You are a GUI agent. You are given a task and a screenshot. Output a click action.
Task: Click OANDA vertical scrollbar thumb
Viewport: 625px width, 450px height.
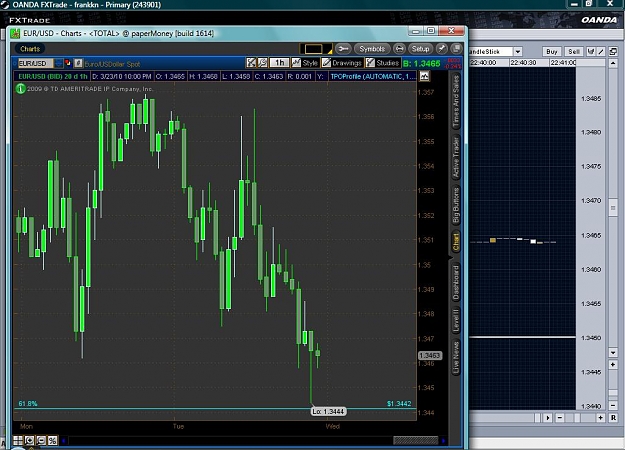[613, 208]
